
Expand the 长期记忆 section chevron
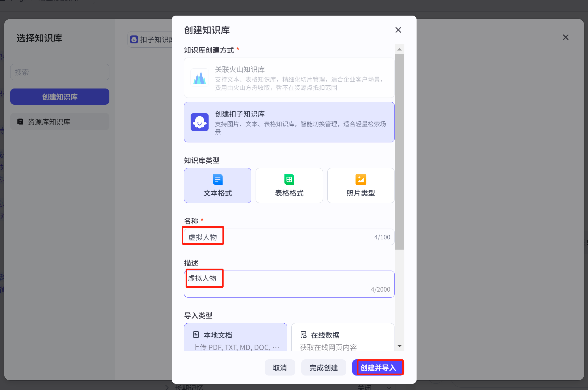point(167,387)
